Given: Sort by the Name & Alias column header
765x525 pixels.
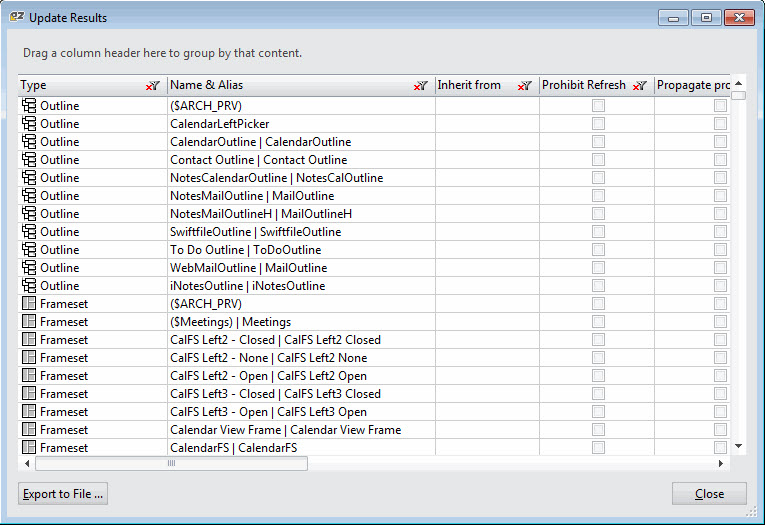Looking at the screenshot, I should 280,86.
